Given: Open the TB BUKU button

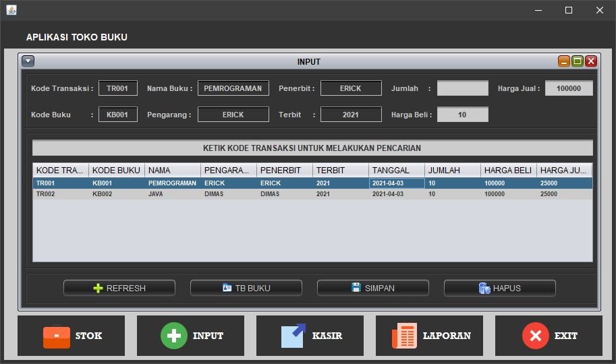Looking at the screenshot, I should 246,288.
